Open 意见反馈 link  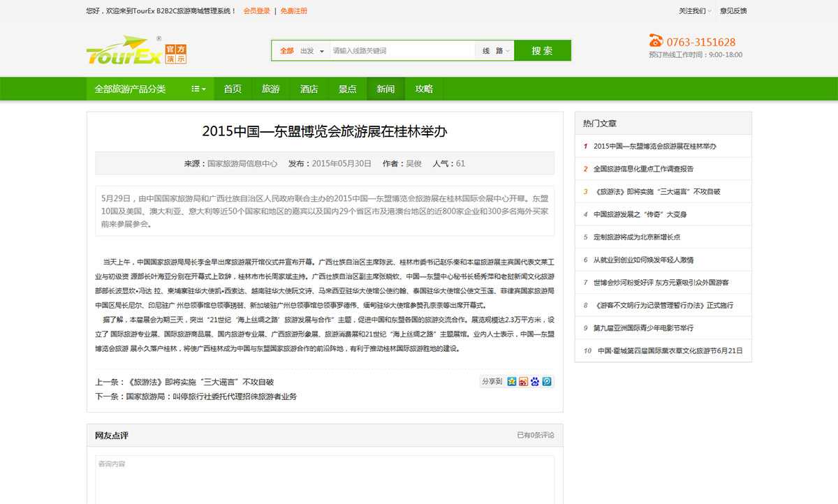click(x=733, y=11)
